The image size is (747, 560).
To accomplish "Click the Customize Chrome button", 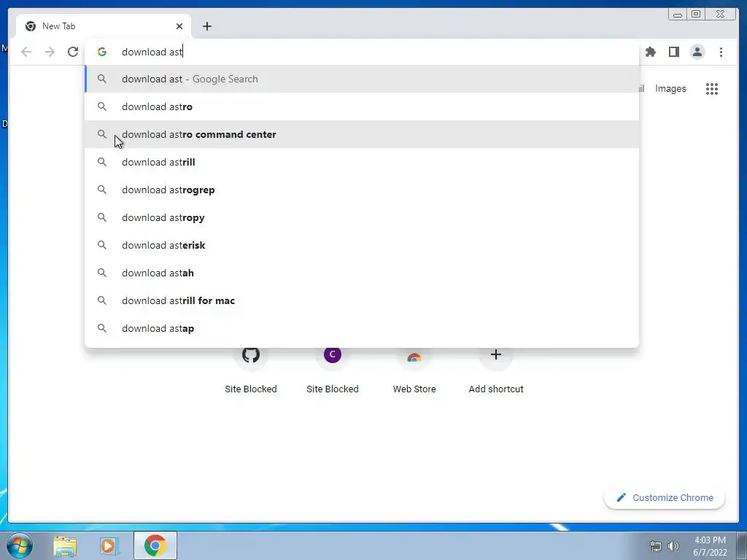I will tap(665, 497).
